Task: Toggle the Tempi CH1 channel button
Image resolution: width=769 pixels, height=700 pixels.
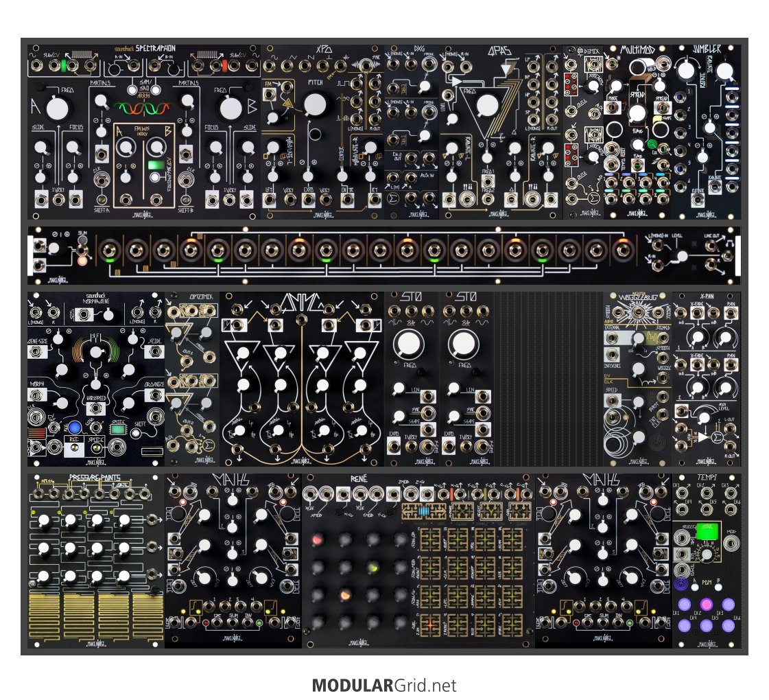Action: 684,604
